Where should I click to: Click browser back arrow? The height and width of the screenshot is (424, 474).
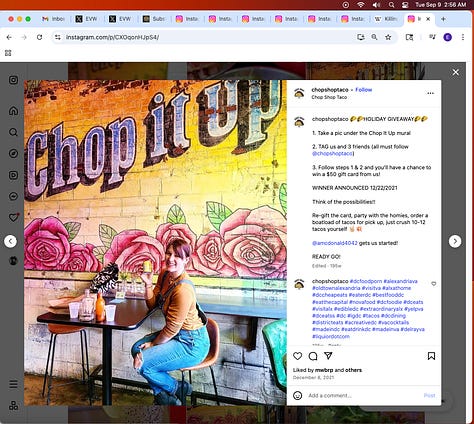coord(9,37)
